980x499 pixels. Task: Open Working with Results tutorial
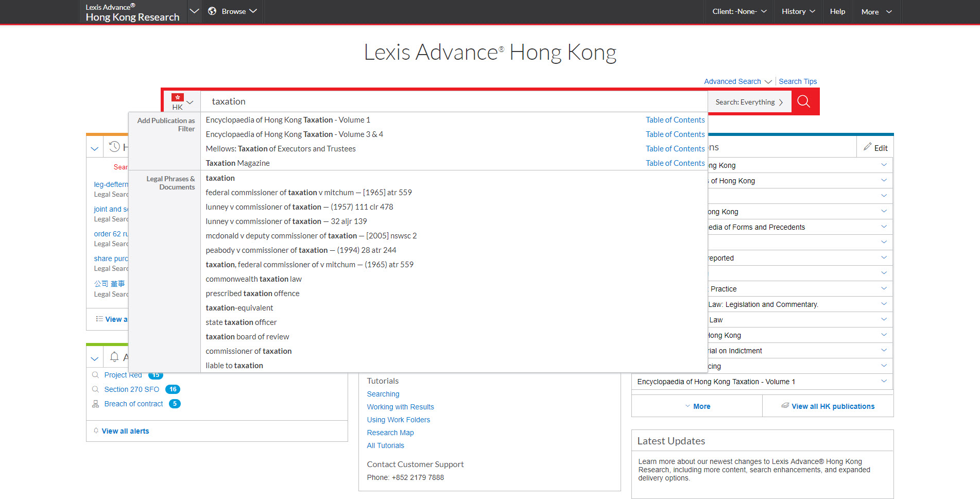400,407
